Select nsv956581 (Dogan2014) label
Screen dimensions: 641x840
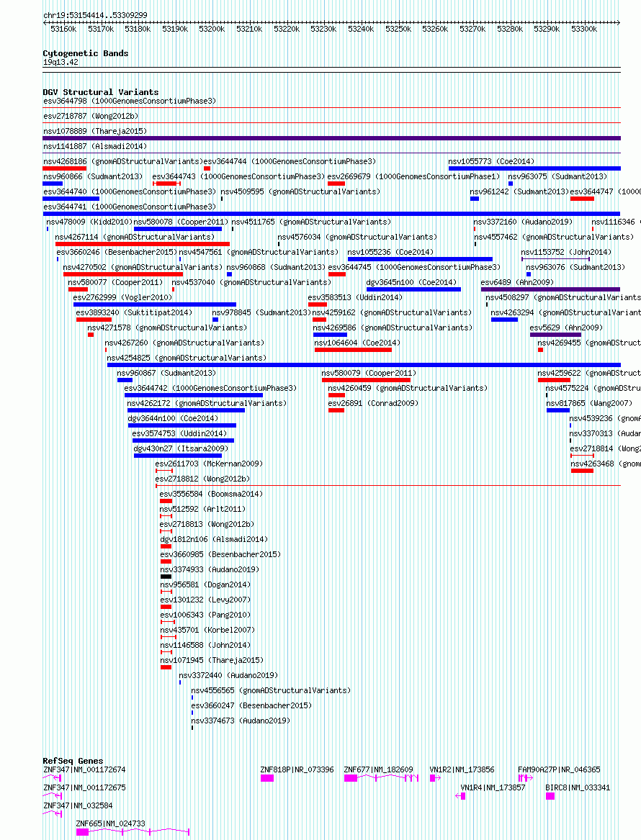(206, 585)
